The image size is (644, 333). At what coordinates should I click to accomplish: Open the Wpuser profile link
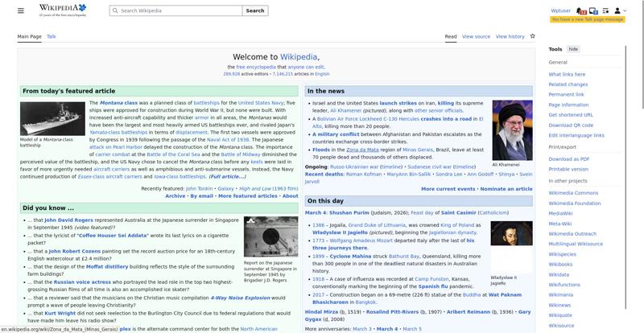click(x=560, y=10)
